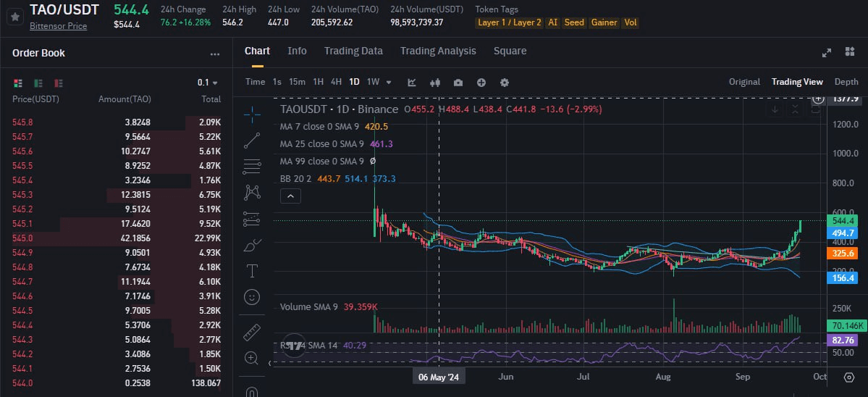
Task: Click the Vol token tag
Action: pos(630,22)
